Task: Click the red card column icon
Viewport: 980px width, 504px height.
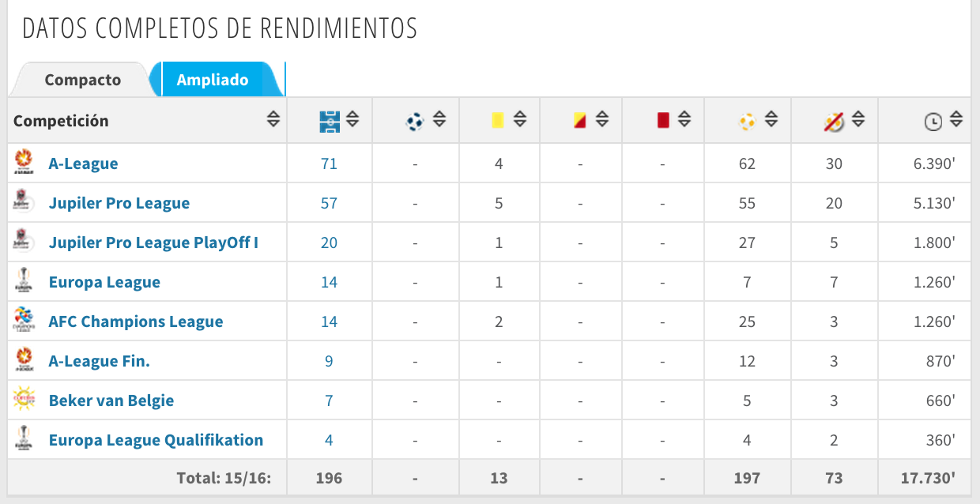Action: [x=663, y=120]
